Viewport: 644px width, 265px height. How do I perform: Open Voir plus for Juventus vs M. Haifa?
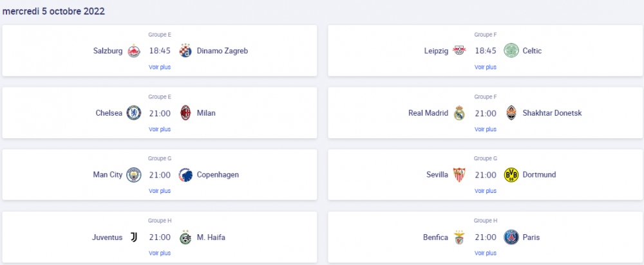click(x=160, y=253)
